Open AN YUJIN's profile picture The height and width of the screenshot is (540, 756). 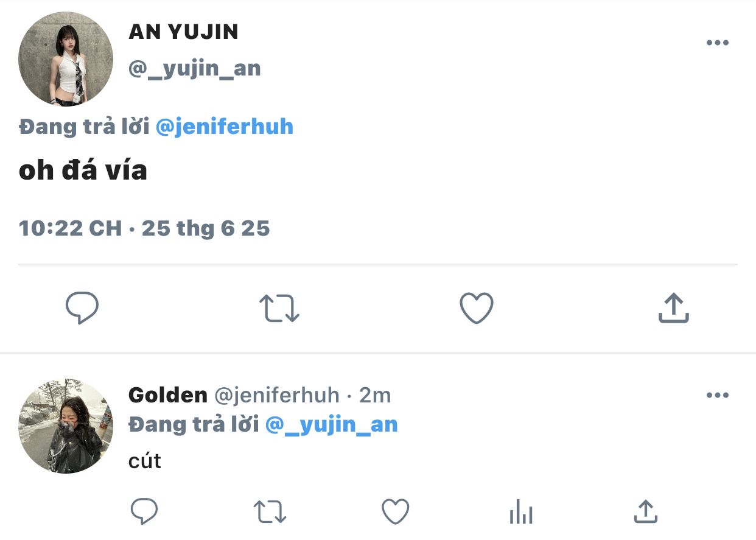[x=66, y=58]
